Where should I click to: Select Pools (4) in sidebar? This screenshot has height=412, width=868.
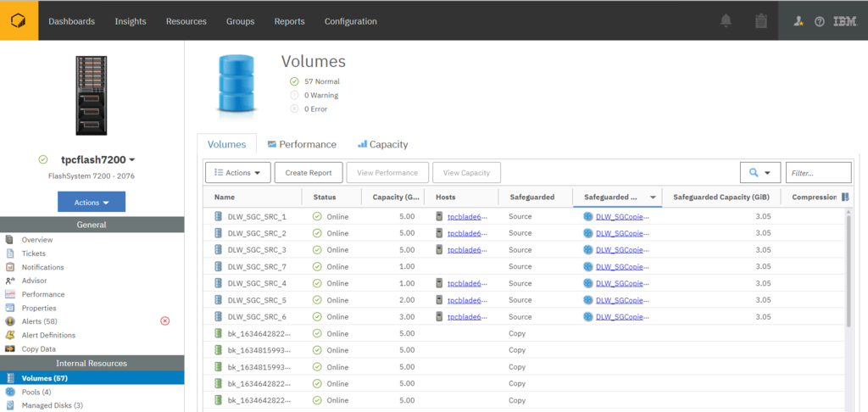tap(36, 392)
